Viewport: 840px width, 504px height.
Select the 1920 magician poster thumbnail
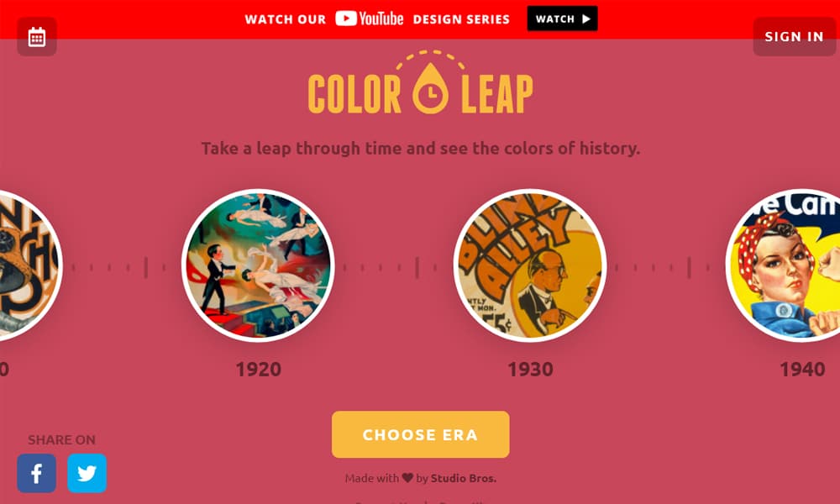(x=258, y=265)
